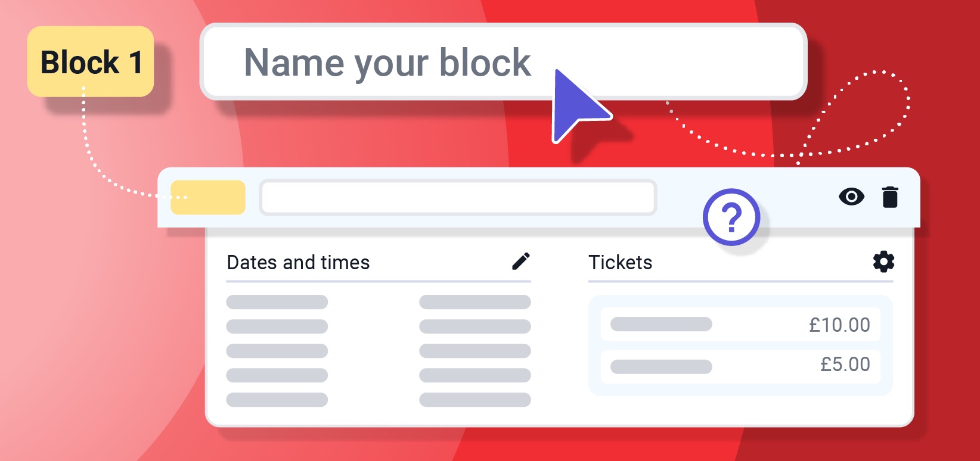Select the Block 1 yellow label
The image size is (980, 461).
pyautogui.click(x=91, y=61)
